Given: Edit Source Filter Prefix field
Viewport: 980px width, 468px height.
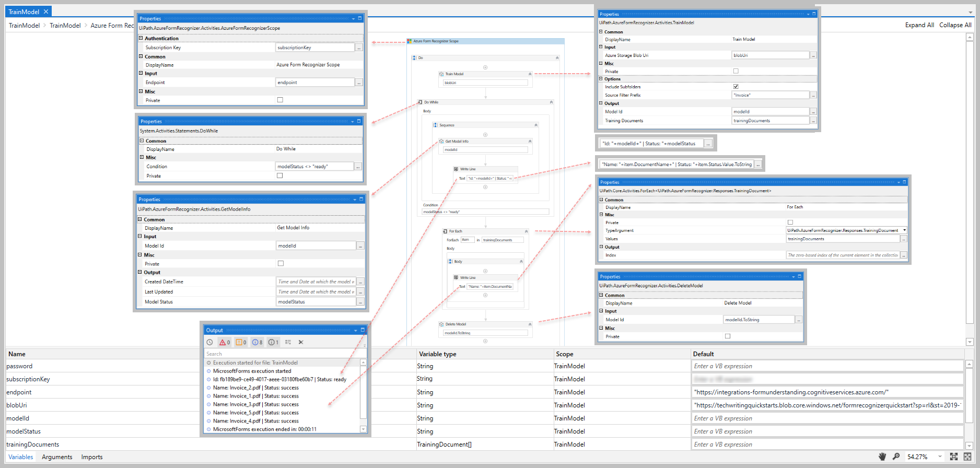Looking at the screenshot, I should pyautogui.click(x=771, y=95).
